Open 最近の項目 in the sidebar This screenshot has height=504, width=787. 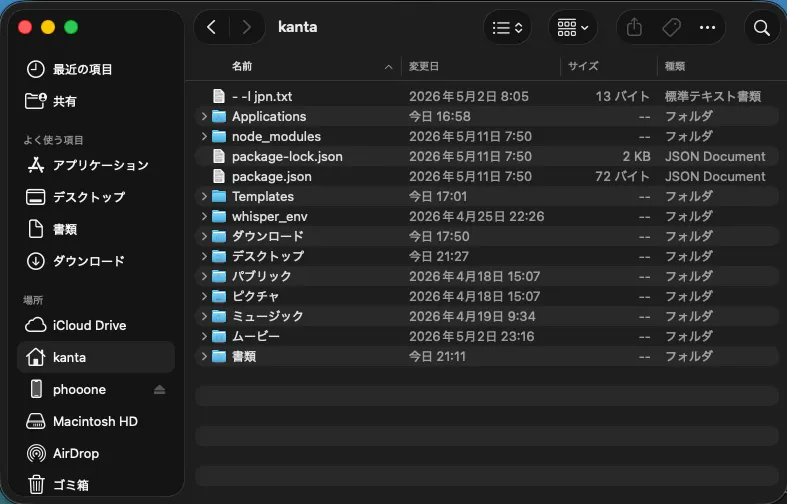pyautogui.click(x=96, y=69)
